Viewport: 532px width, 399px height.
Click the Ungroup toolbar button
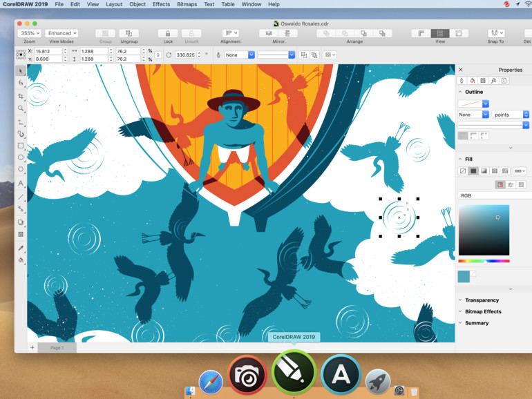(129, 33)
